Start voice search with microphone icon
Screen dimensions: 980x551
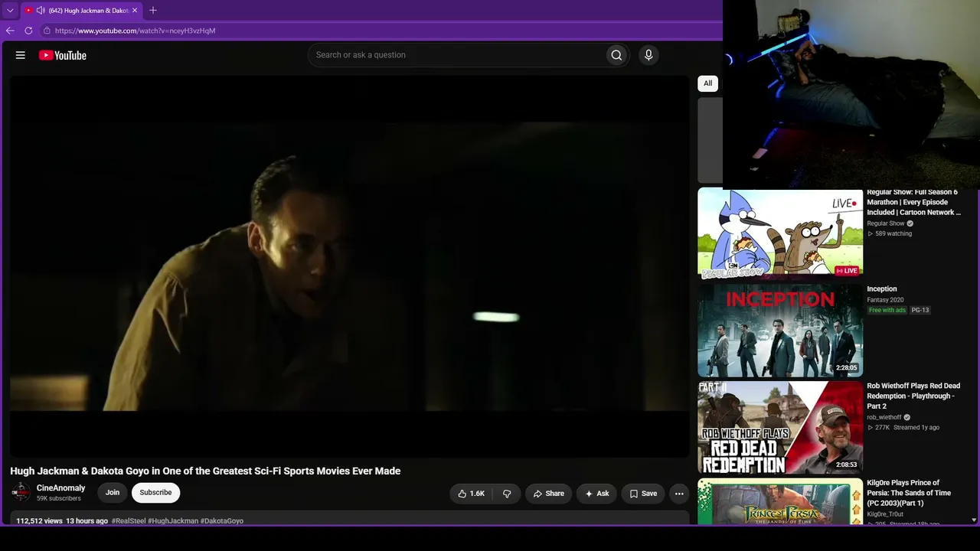point(648,55)
